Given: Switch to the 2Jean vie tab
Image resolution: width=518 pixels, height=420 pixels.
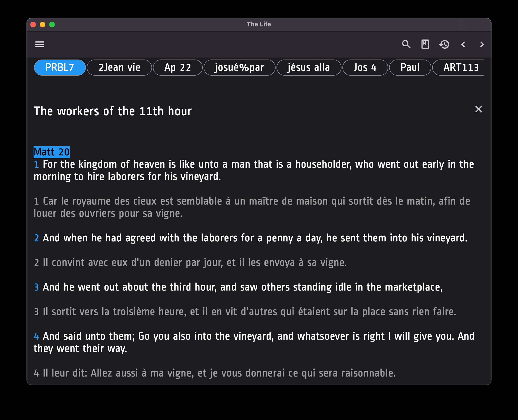Looking at the screenshot, I should point(119,68).
